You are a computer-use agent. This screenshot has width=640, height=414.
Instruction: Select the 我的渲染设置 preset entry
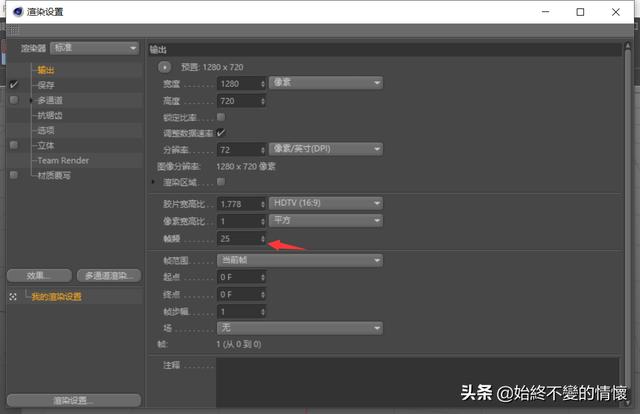pos(56,297)
